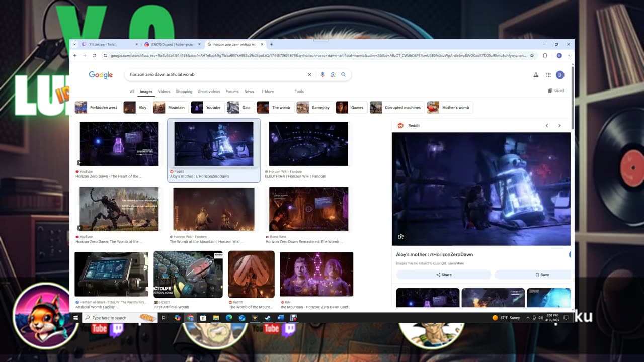
Task: Open Steam from the taskbar
Action: click(268, 318)
